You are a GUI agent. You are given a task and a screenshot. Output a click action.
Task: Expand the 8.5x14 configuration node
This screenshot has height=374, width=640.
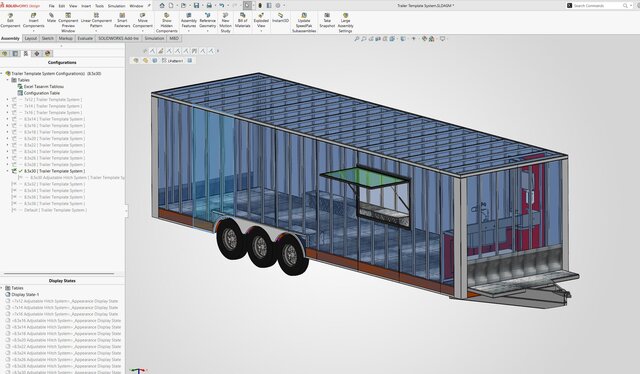click(x=8, y=119)
